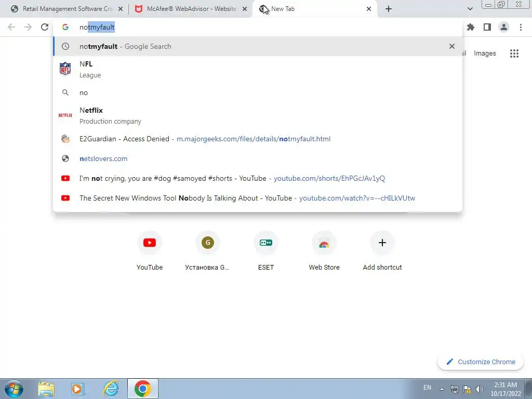532x399 pixels.
Task: Click the NFL logo icon
Action: point(65,69)
